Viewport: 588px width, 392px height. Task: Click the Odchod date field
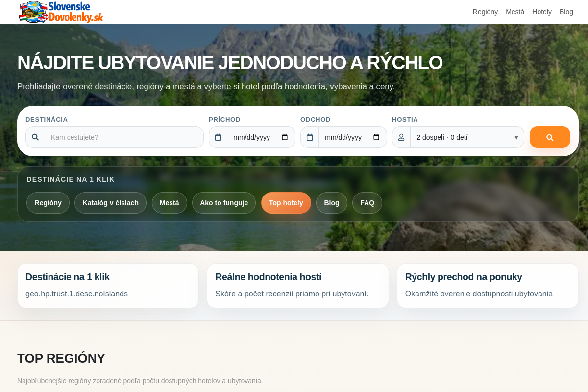coord(353,137)
